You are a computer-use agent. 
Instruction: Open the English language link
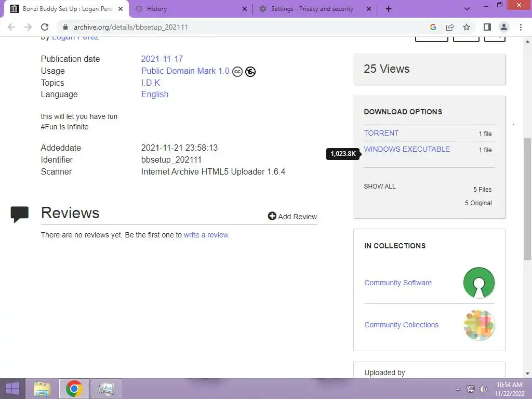(155, 95)
